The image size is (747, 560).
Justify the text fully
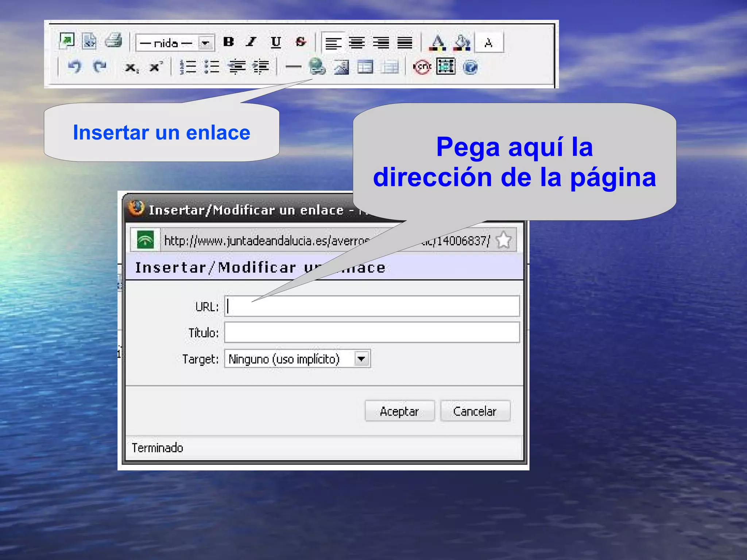405,43
